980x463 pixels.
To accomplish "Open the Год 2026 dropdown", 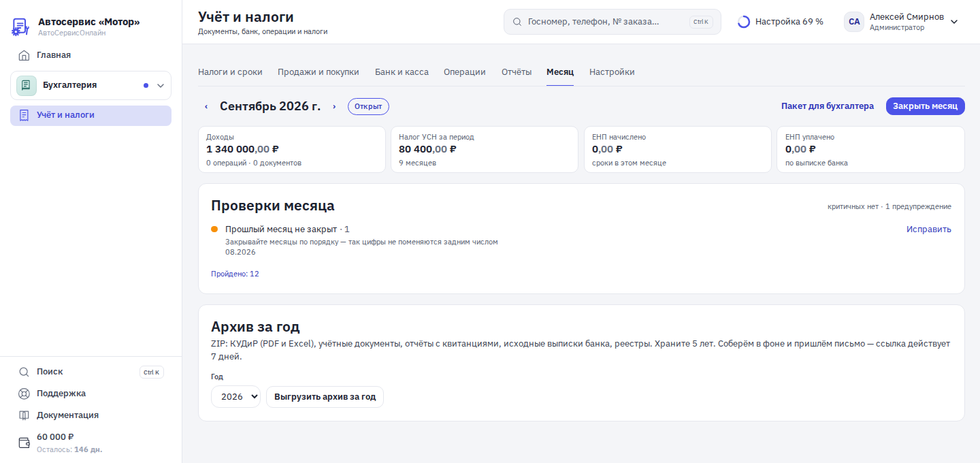I will [x=235, y=397].
